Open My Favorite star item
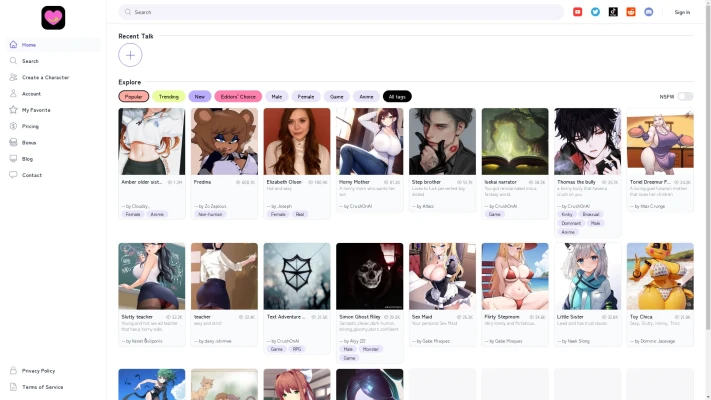Image resolution: width=711 pixels, height=400 pixels. coord(54,110)
